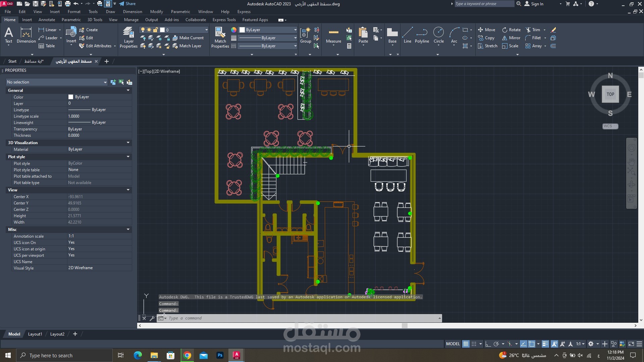Open the Measure utility

(x=333, y=36)
